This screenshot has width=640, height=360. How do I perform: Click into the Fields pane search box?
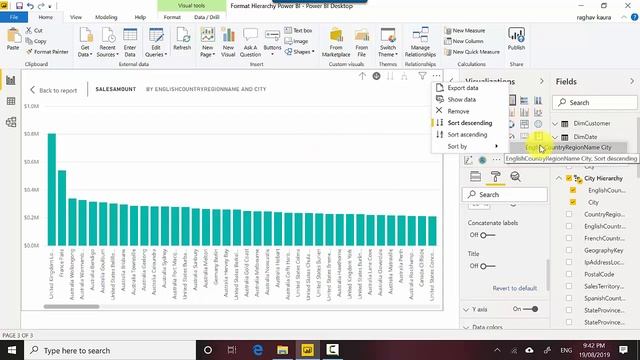pyautogui.click(x=595, y=102)
